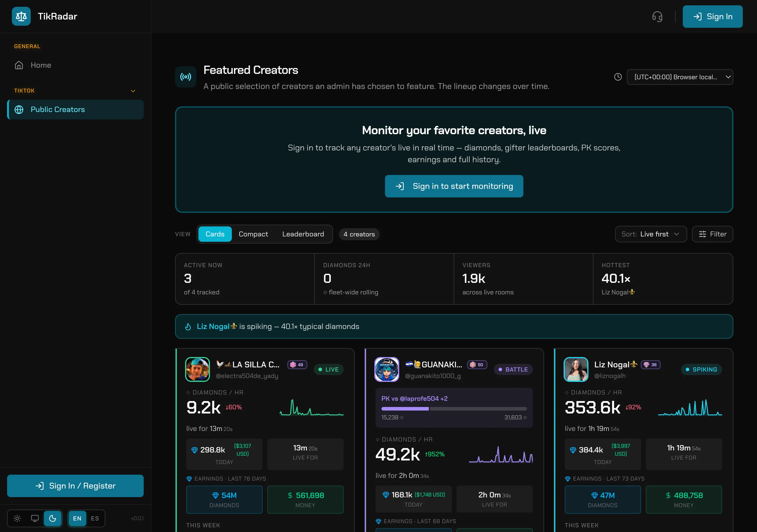Click the Active Now stat tile
This screenshot has height=532, width=757.
click(245, 279)
